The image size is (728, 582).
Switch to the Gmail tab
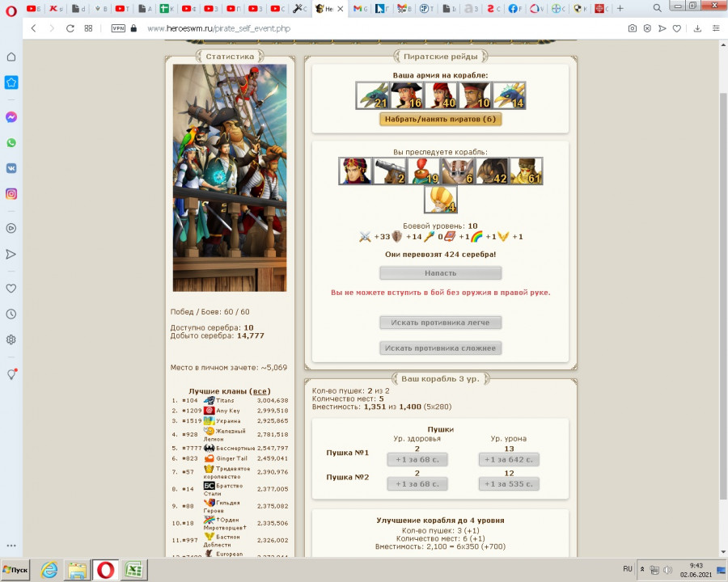(360, 8)
